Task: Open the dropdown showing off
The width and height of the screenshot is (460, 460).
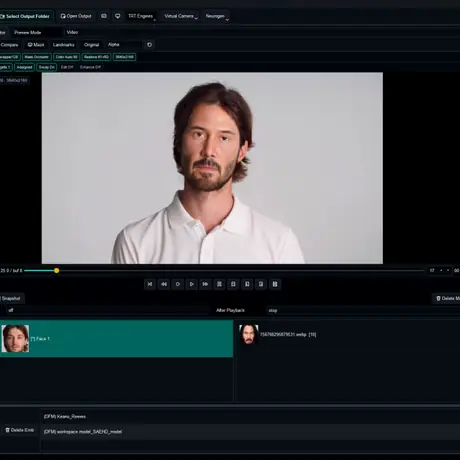Action: pyautogui.click(x=108, y=310)
